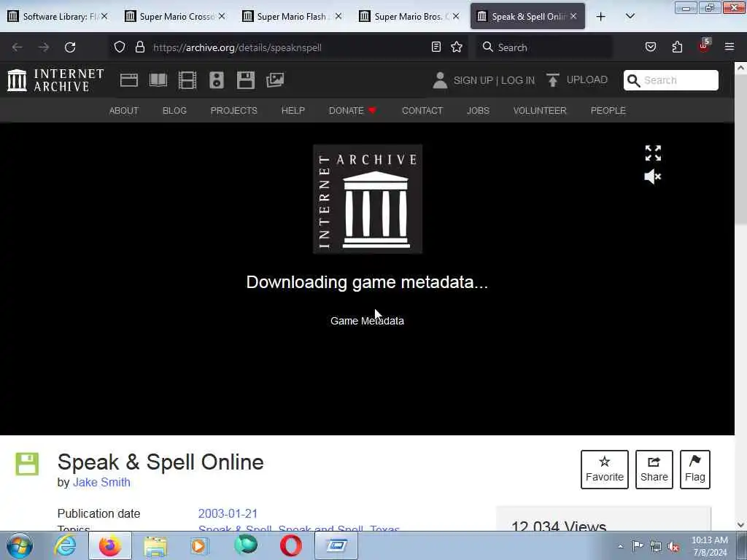Click the system tray volume icon
The width and height of the screenshot is (747, 560).
point(673,546)
